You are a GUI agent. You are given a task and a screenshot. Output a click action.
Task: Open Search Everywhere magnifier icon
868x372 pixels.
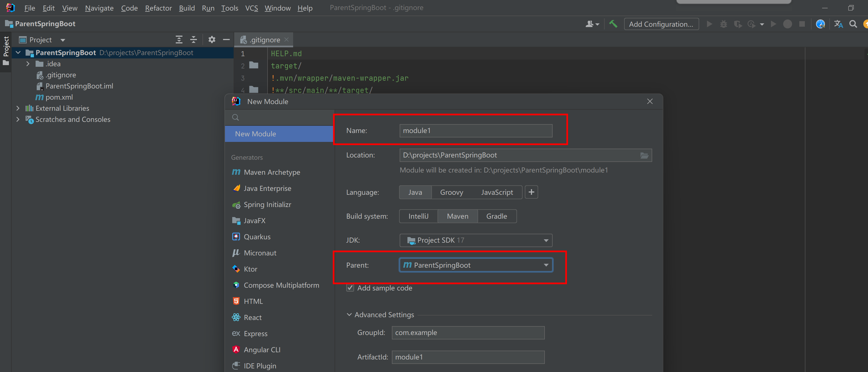coord(853,24)
